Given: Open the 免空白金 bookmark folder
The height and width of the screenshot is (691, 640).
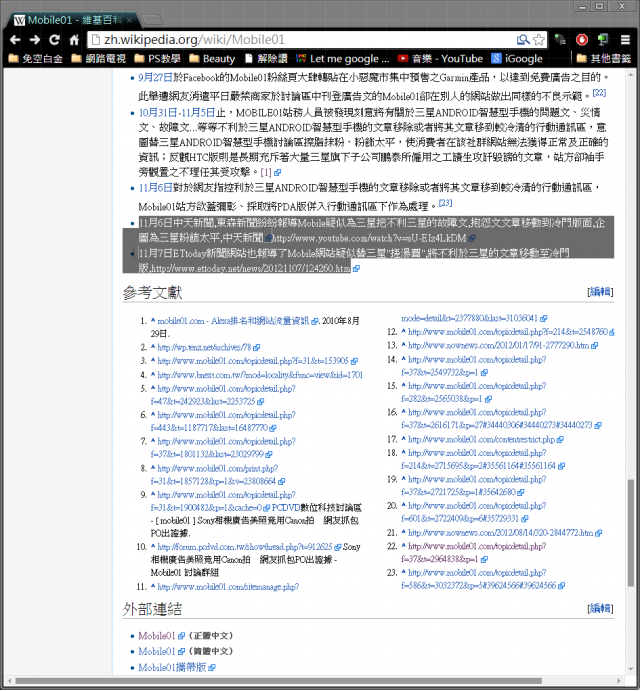Looking at the screenshot, I should click(x=36, y=59).
